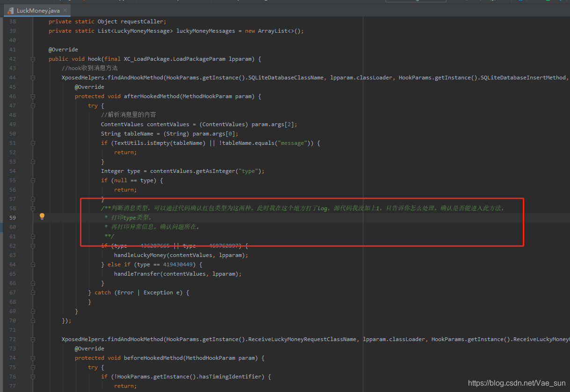Click line number 71 in the gutter
The width and height of the screenshot is (570, 392).
click(12, 330)
